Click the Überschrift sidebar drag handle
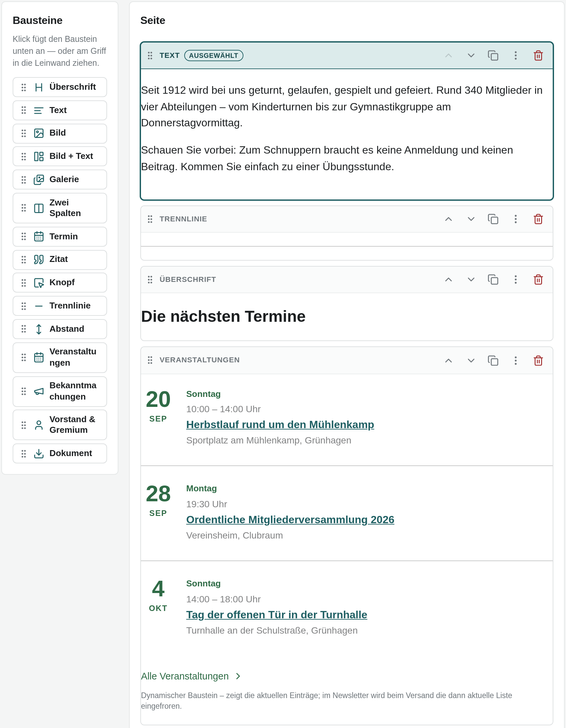Image resolution: width=566 pixels, height=728 pixels. pyautogui.click(x=24, y=87)
